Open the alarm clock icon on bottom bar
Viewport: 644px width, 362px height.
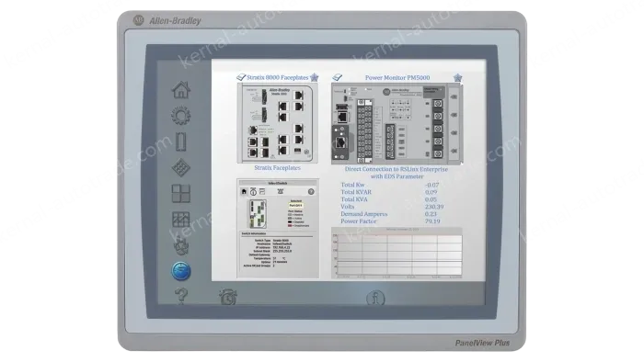tap(228, 297)
